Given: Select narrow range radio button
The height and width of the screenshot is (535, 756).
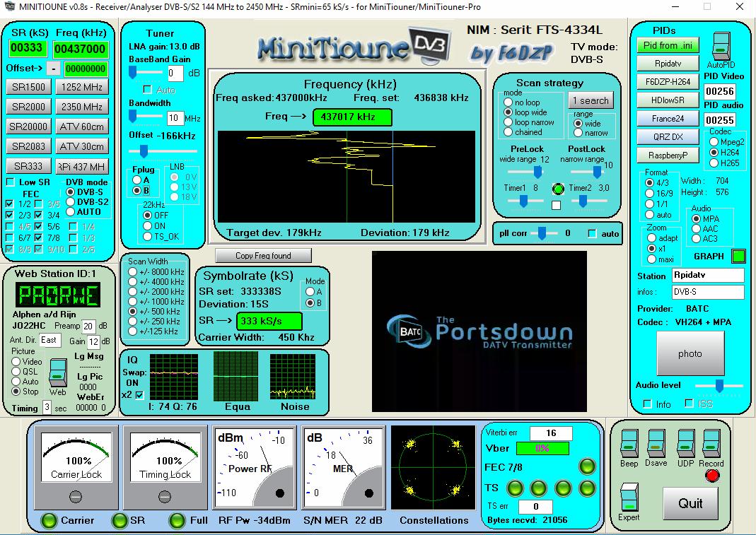Looking at the screenshot, I should 578,133.
